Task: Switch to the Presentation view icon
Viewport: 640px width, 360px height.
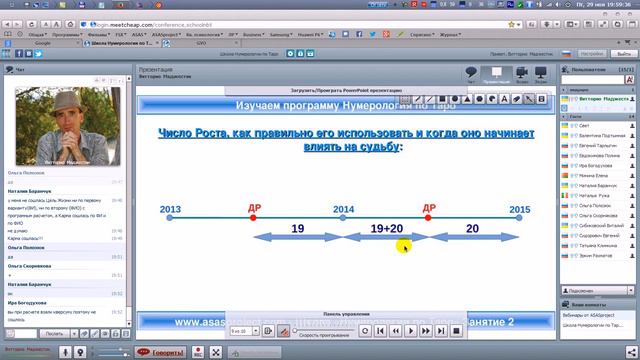Action: click(x=496, y=74)
